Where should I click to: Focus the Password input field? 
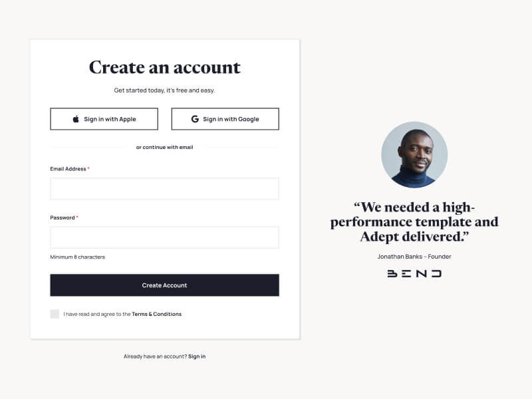coord(164,237)
